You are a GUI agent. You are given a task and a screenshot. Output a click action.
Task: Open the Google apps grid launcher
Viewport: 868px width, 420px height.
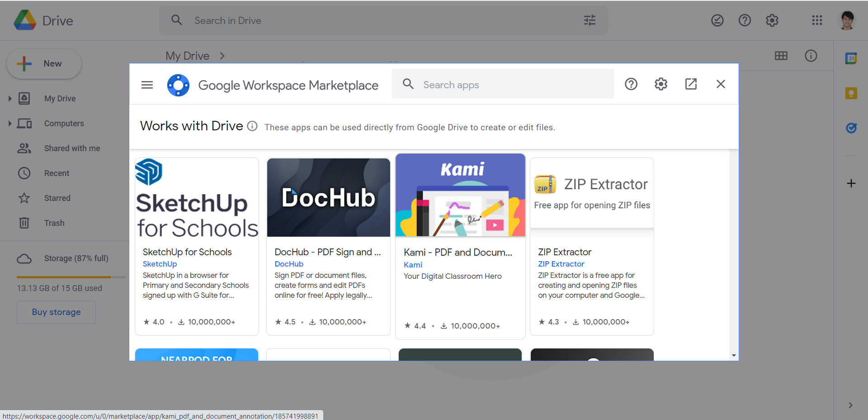coord(817,20)
